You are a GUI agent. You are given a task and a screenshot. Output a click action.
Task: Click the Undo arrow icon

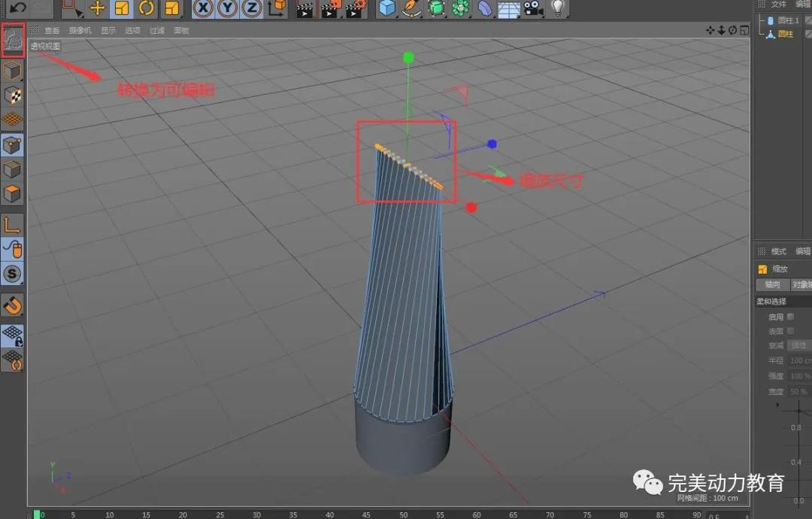[16, 8]
